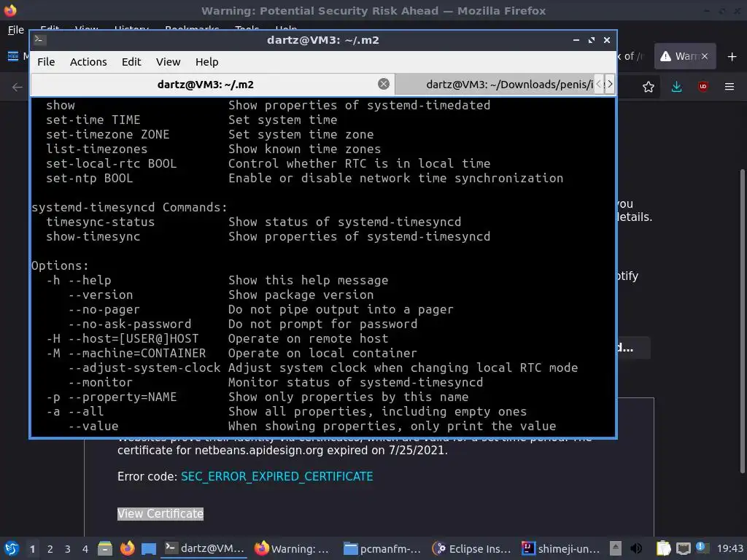Switch to workspace 3
Screen dimensions: 747x560
coord(68,549)
